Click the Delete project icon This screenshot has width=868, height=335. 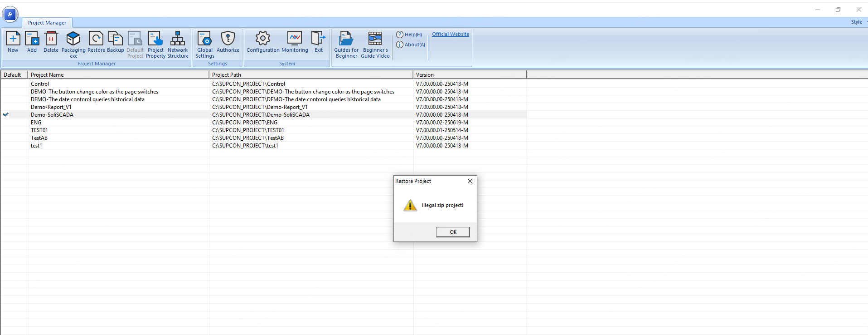(51, 39)
